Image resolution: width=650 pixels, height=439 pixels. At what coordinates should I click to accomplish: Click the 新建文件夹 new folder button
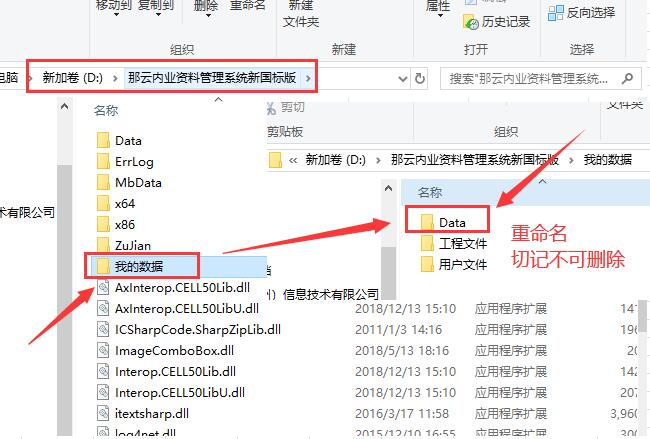(x=301, y=13)
